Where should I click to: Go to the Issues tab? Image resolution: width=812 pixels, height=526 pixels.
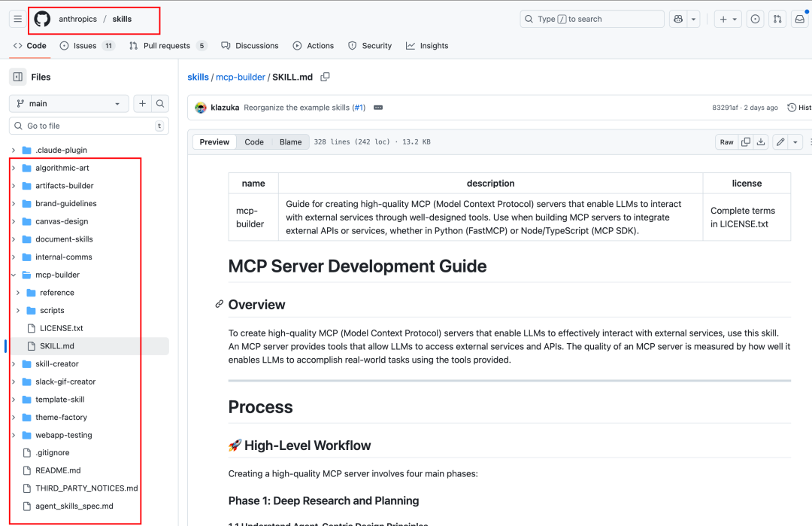click(x=84, y=46)
